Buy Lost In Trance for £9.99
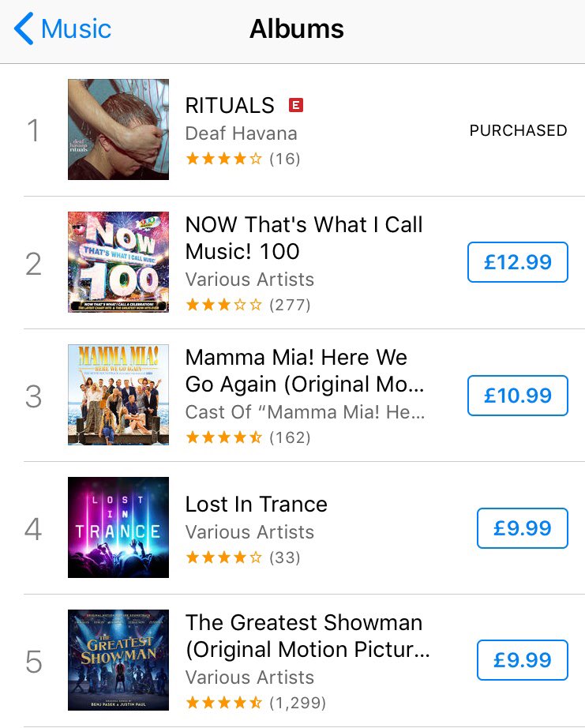 pyautogui.click(x=523, y=528)
